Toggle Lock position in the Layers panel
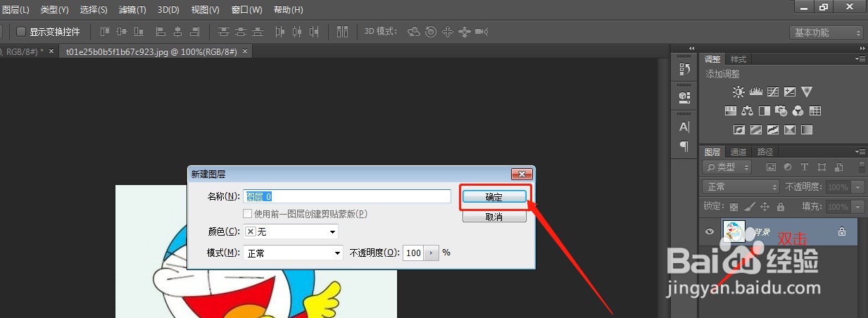 tap(765, 208)
